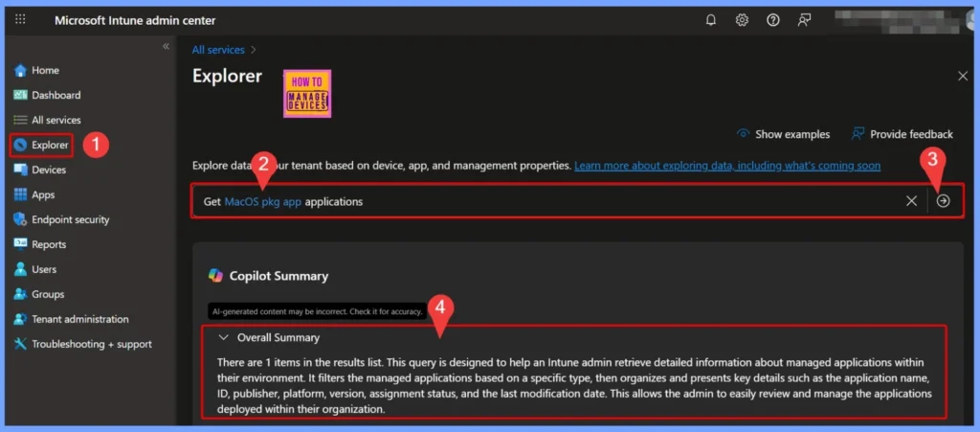The width and height of the screenshot is (980, 432).
Task: Open the notifications bell
Action: coord(711,20)
